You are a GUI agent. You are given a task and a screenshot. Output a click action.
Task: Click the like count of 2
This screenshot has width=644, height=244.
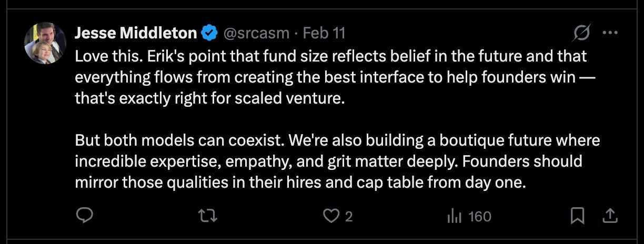(349, 216)
